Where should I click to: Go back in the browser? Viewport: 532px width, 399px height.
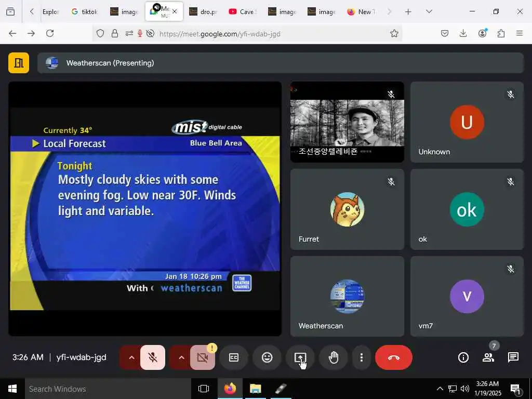coord(12,33)
